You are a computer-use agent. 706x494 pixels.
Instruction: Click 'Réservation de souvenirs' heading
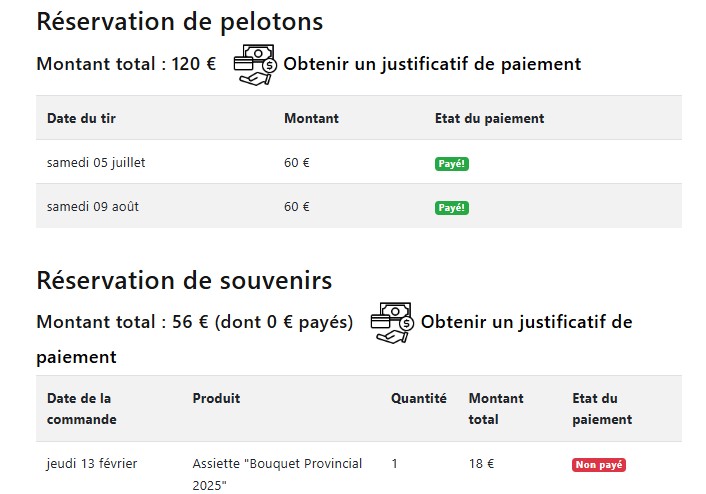point(184,280)
